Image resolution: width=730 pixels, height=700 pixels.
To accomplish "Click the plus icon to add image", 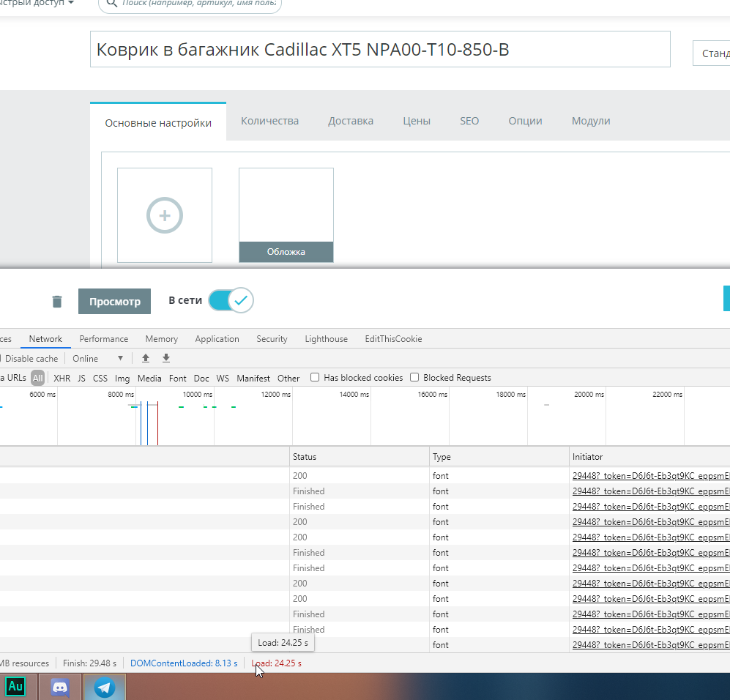I will [x=165, y=215].
